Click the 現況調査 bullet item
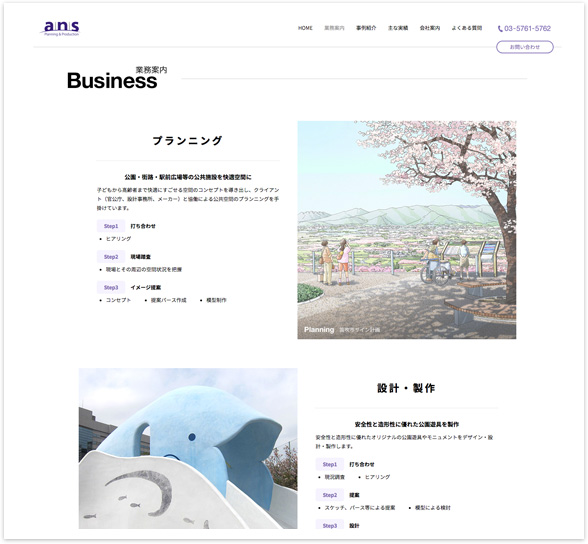 click(x=334, y=477)
